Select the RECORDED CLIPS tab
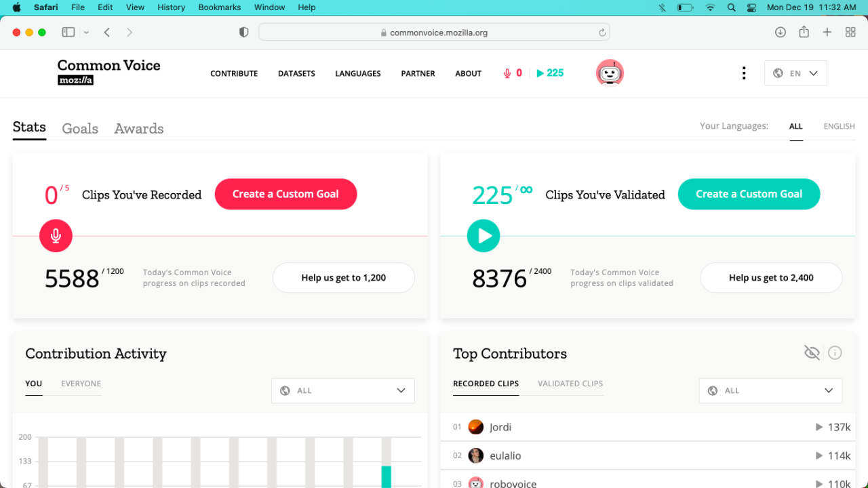Screen dimensions: 868x488 click(x=486, y=384)
